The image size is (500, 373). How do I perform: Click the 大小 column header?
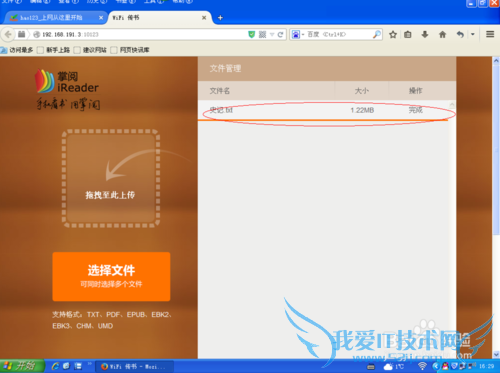[362, 91]
